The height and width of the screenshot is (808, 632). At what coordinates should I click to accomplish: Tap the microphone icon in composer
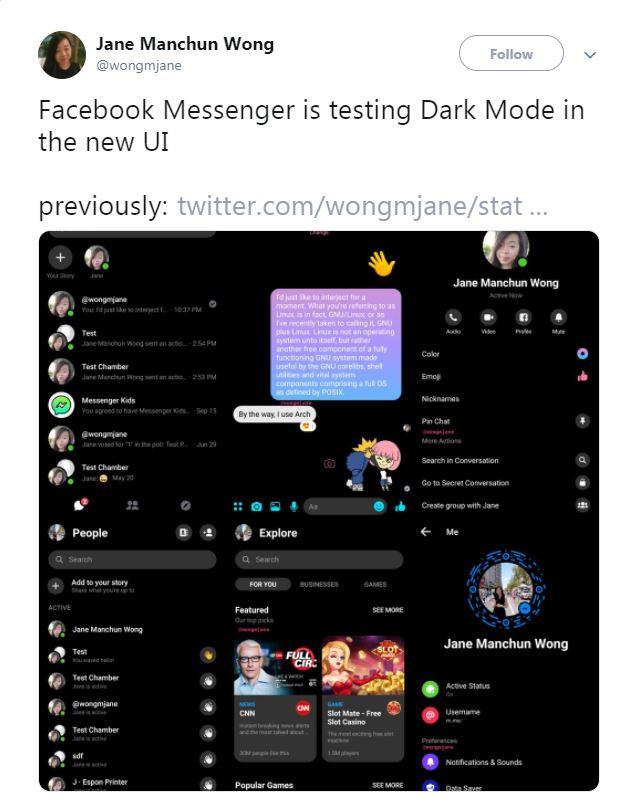pos(294,507)
